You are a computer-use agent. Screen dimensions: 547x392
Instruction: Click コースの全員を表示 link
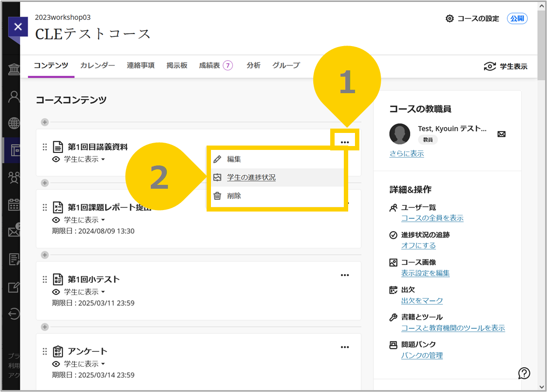click(x=432, y=218)
